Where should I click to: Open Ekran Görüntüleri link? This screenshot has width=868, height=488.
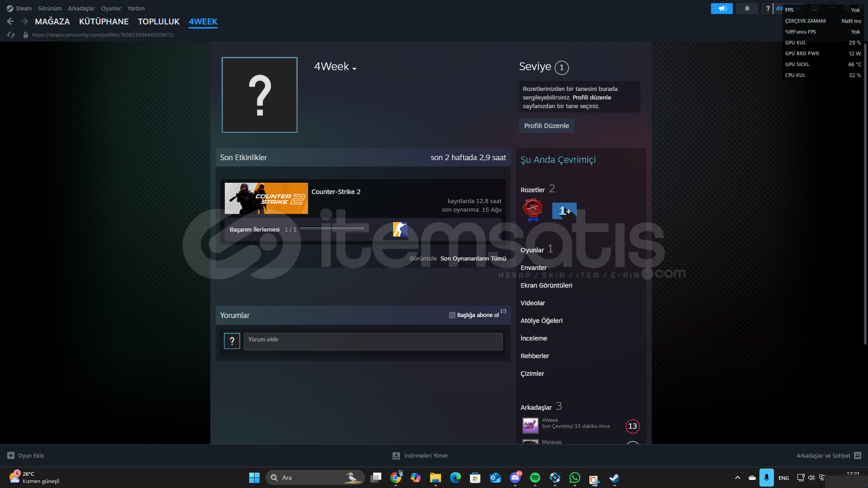point(546,285)
